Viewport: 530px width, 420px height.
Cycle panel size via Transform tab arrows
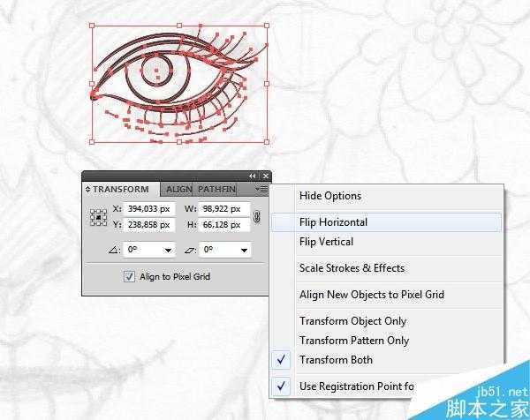(87, 189)
